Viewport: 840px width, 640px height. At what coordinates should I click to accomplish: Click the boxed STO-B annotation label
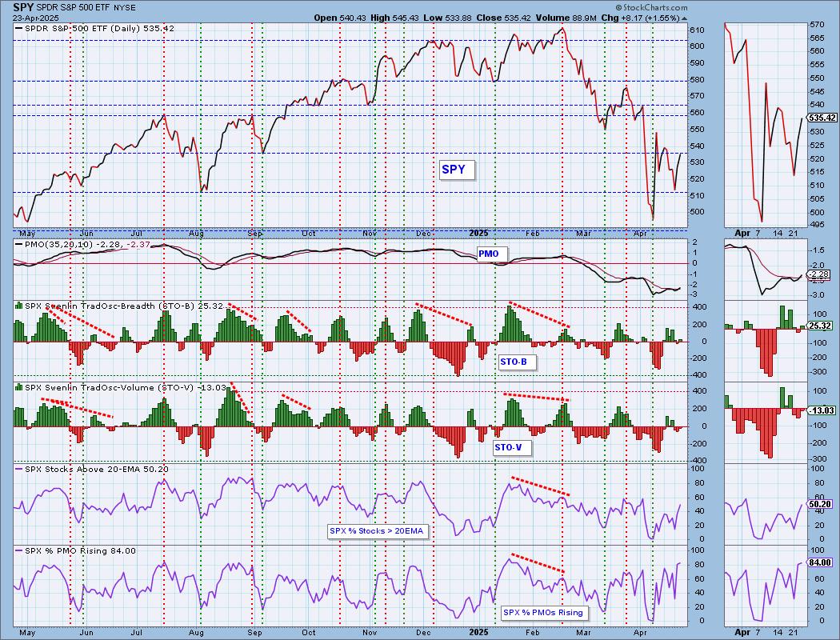(x=517, y=362)
